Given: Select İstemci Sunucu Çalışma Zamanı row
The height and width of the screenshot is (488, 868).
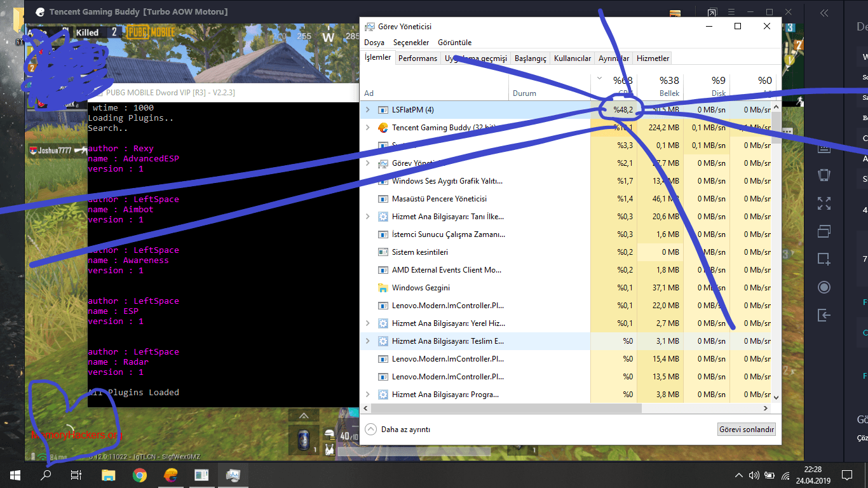Looking at the screenshot, I should tap(566, 234).
